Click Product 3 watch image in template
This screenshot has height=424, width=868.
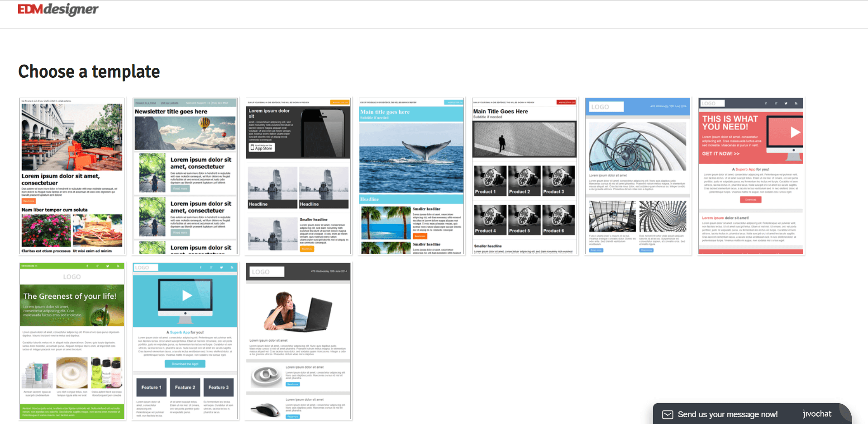tap(558, 180)
